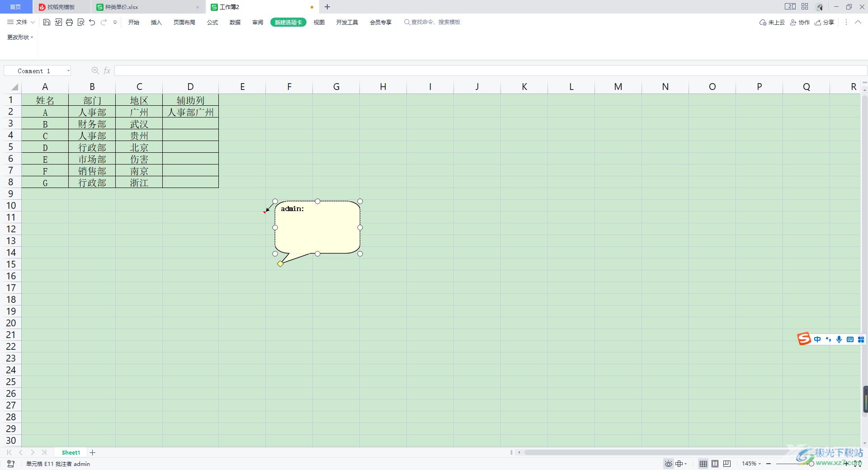Click cell containing 人事部广州

(x=190, y=112)
